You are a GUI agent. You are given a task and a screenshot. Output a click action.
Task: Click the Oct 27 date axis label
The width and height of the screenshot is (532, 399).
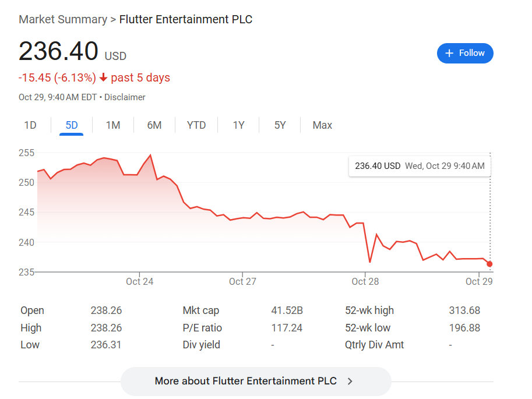pyautogui.click(x=242, y=282)
